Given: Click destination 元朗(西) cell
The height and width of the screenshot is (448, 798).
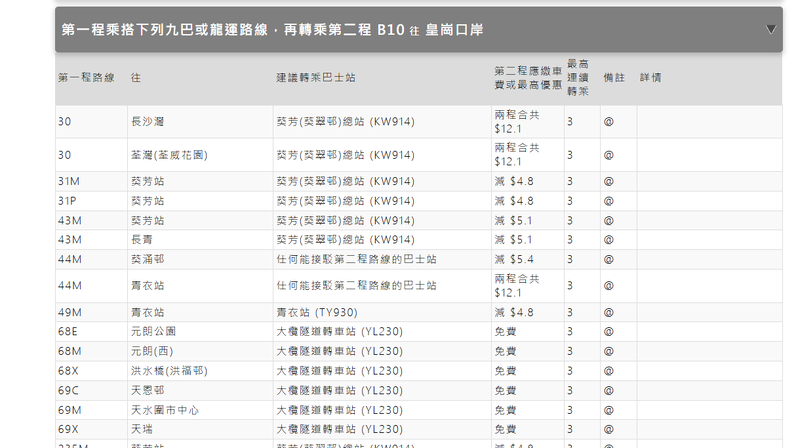Looking at the screenshot, I should 152,351.
